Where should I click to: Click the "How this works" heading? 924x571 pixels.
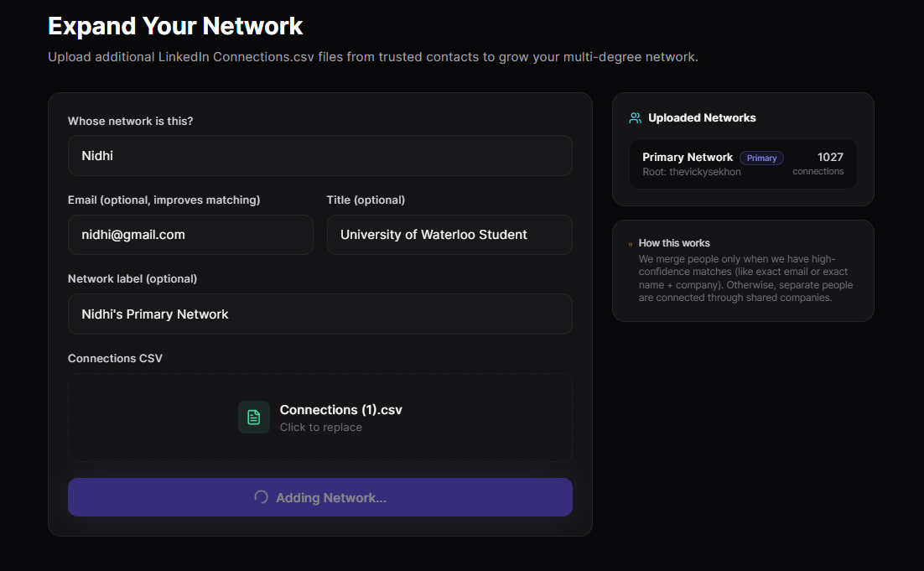click(x=674, y=243)
